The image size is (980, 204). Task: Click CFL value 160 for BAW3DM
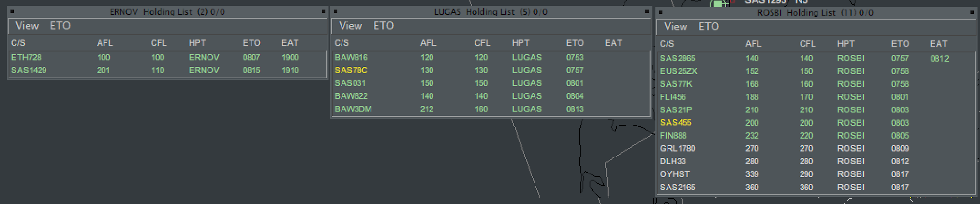481,109
